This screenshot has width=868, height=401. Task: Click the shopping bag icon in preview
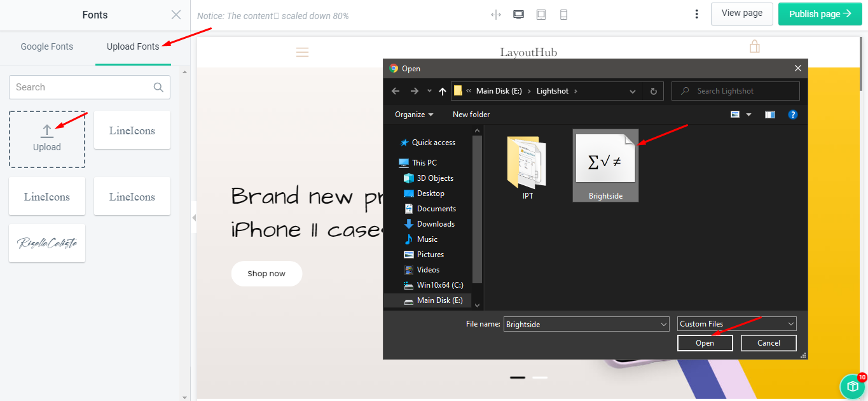754,46
